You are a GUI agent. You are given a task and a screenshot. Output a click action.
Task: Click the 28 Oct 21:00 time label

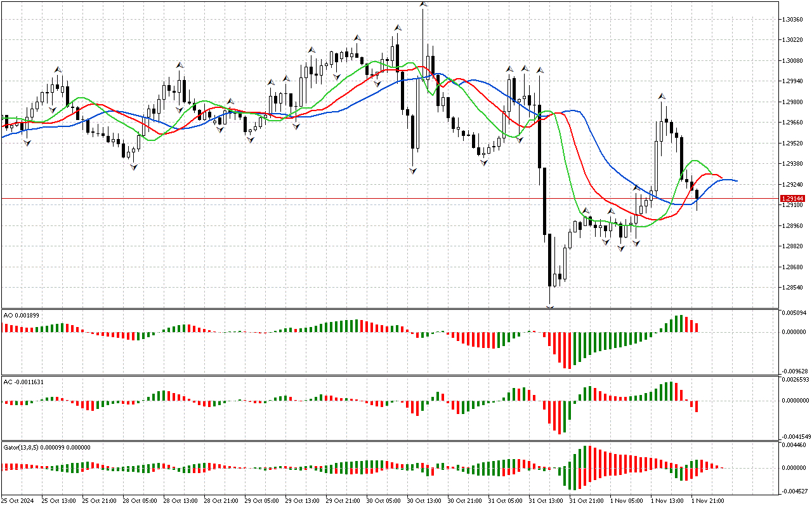coord(221,500)
